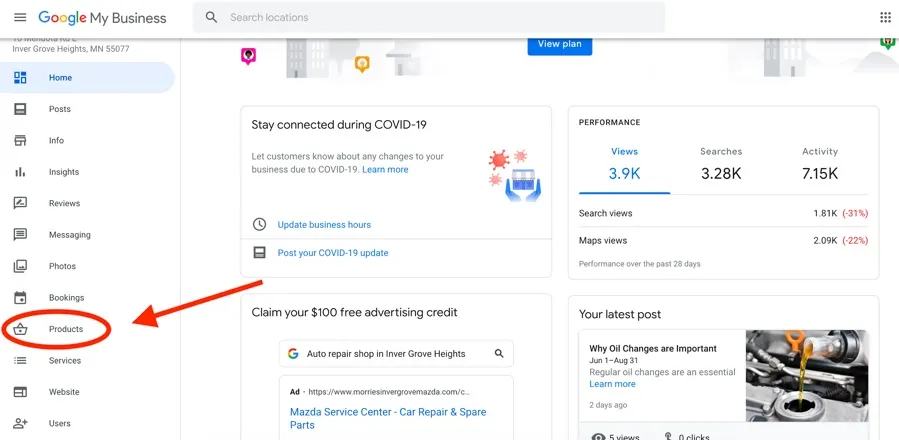
Task: Click the Posts sidebar icon
Action: (20, 109)
